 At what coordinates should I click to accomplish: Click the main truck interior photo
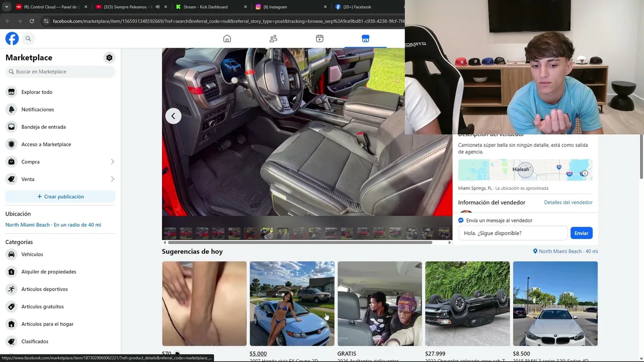click(x=307, y=132)
